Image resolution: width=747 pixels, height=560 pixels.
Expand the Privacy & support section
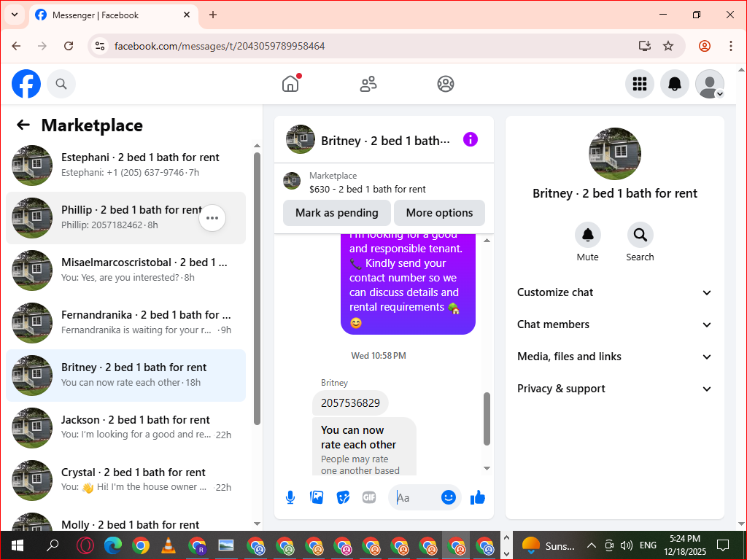614,389
